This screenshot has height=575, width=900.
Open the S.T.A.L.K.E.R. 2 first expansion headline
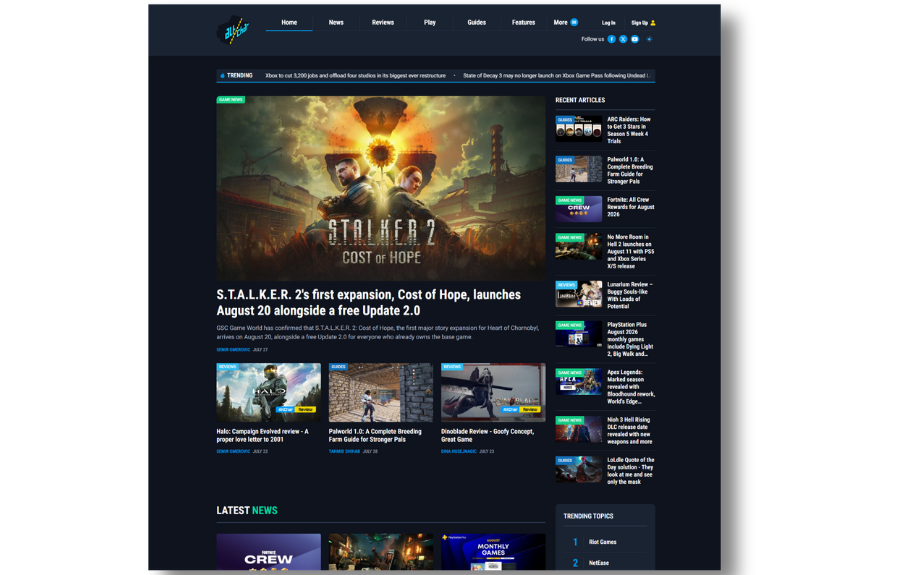[368, 302]
